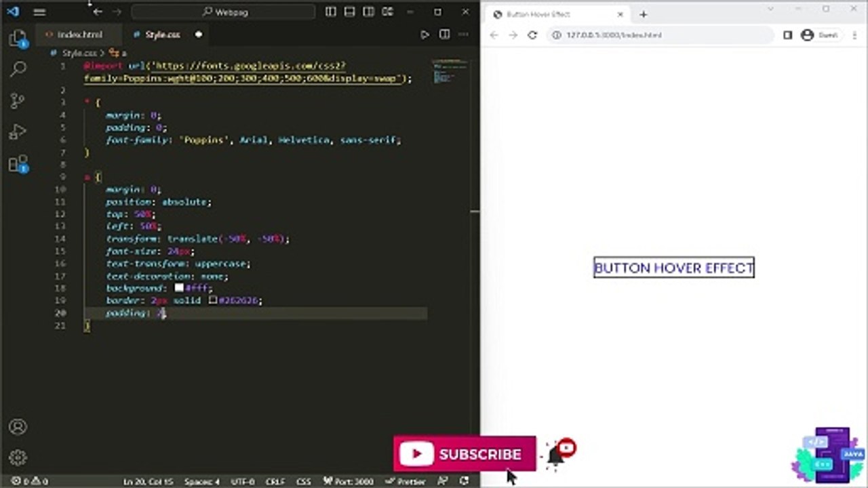Click the Ln 20, Col 15 status entry
The height and width of the screenshot is (488, 868).
[148, 481]
